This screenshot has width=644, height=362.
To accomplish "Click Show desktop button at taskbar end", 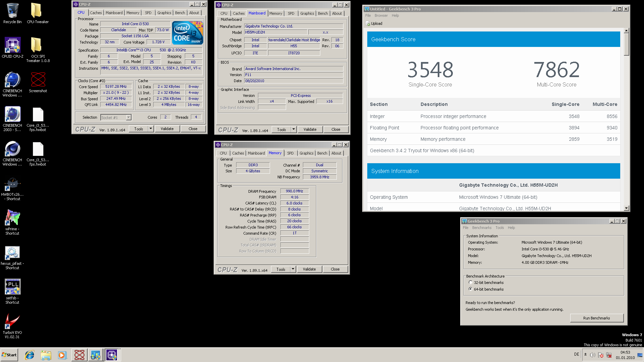I will pyautogui.click(x=640, y=355).
